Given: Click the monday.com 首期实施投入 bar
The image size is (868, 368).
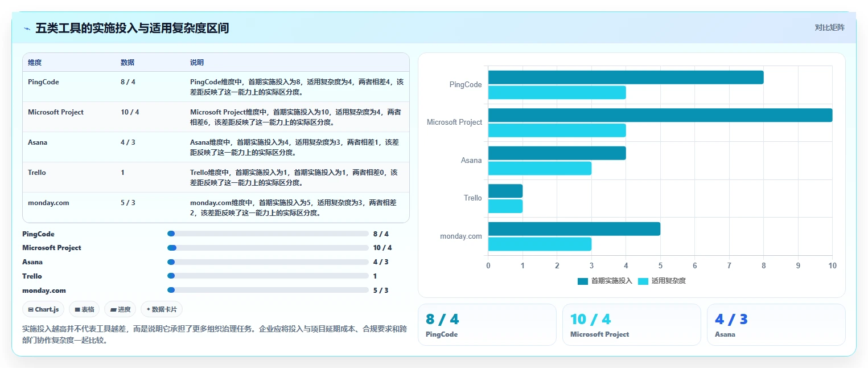Looking at the screenshot, I should coord(574,229).
